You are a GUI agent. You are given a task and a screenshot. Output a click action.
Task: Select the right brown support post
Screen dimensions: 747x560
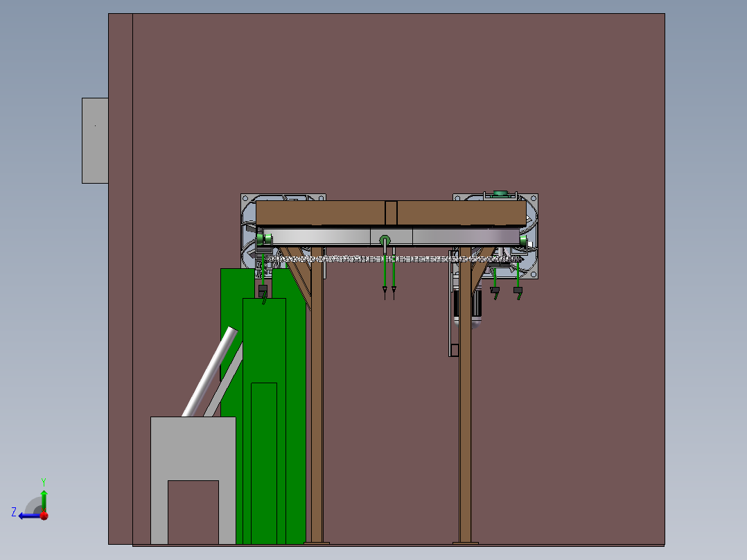click(x=466, y=396)
